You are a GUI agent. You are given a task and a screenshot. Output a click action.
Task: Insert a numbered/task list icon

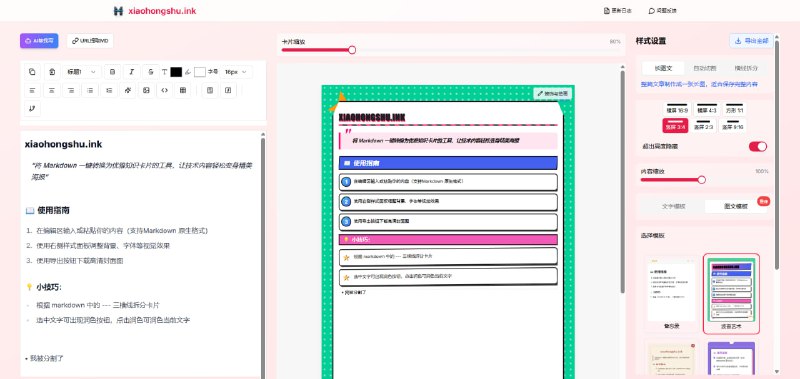tap(109, 90)
